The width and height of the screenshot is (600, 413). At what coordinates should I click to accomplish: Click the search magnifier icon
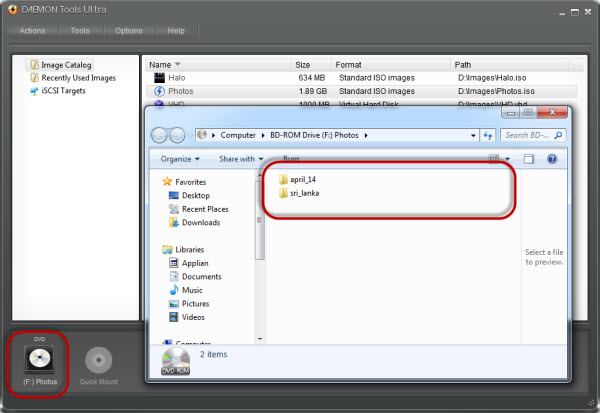(558, 135)
